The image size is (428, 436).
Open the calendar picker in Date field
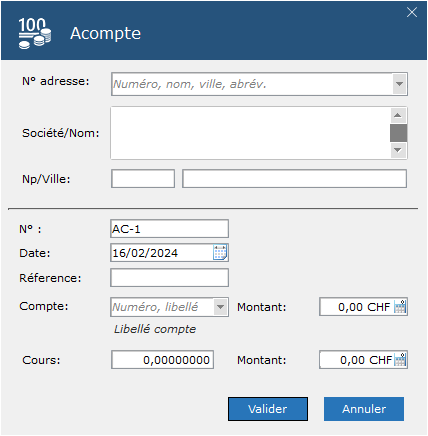tap(220, 252)
